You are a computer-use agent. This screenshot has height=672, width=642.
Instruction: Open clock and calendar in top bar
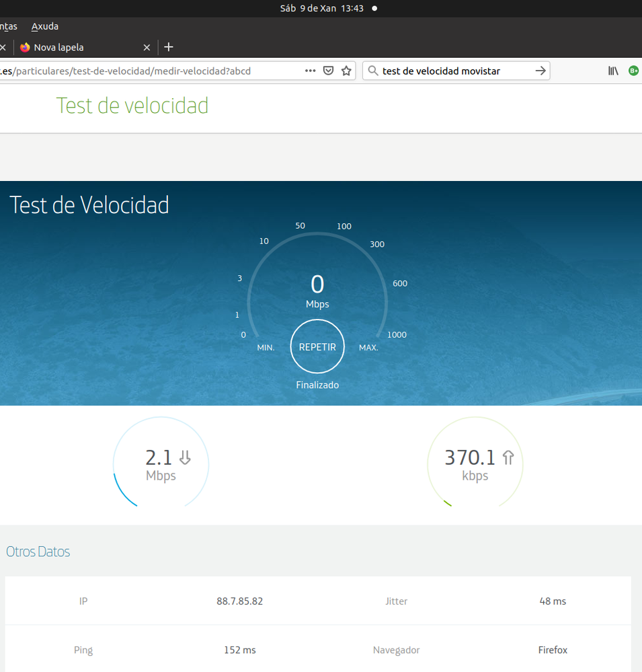[x=321, y=8]
